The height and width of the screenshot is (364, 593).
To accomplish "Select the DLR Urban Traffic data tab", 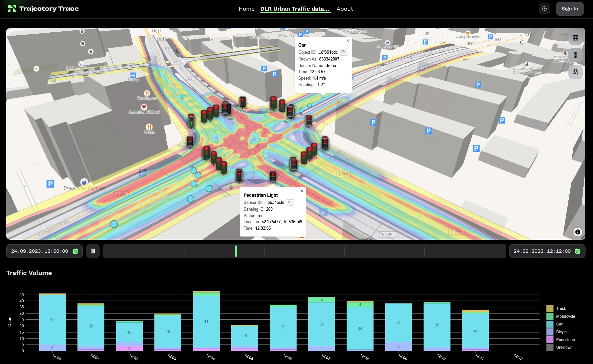I will [x=295, y=9].
